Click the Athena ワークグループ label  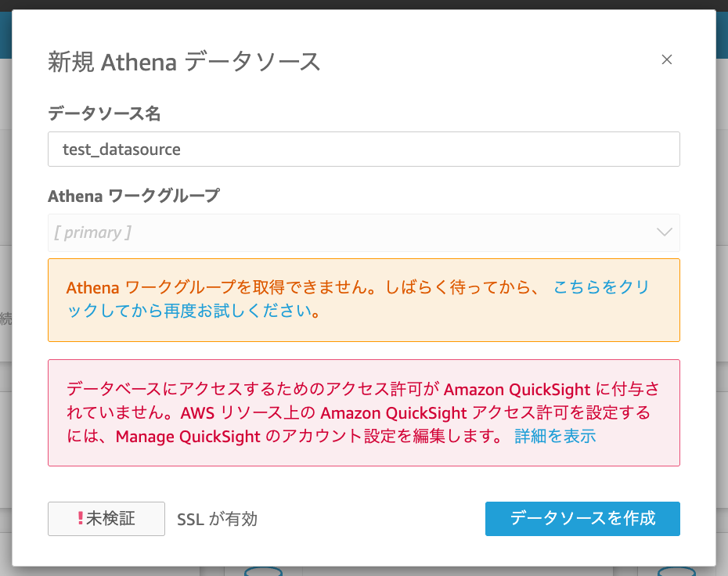click(134, 196)
